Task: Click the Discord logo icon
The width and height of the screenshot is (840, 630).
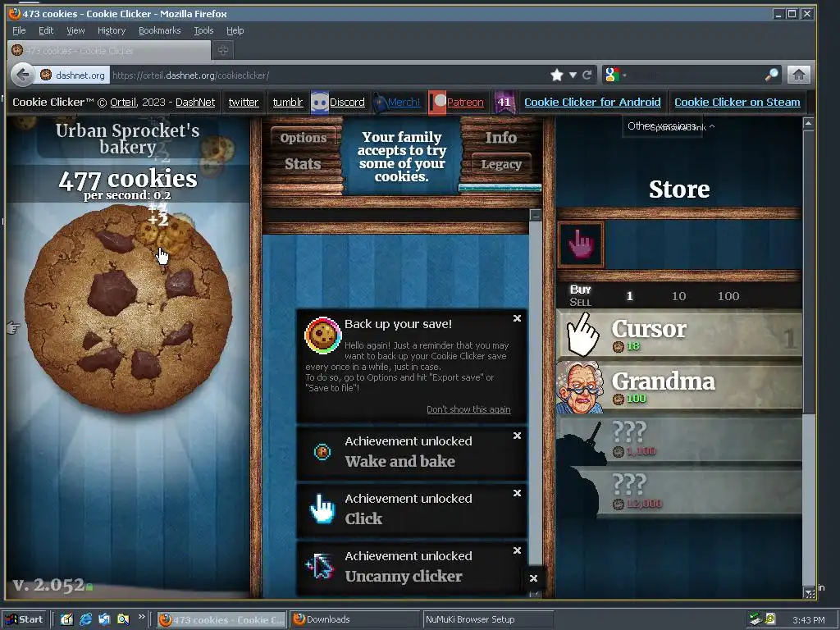Action: (x=319, y=103)
